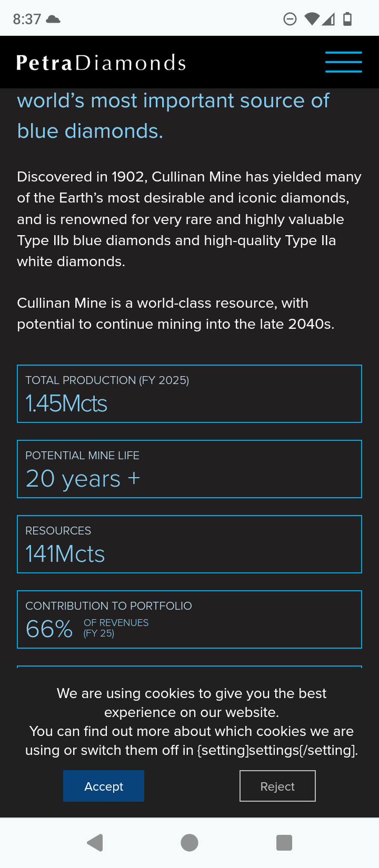Accept the cookies
This screenshot has width=379, height=868.
click(x=104, y=786)
